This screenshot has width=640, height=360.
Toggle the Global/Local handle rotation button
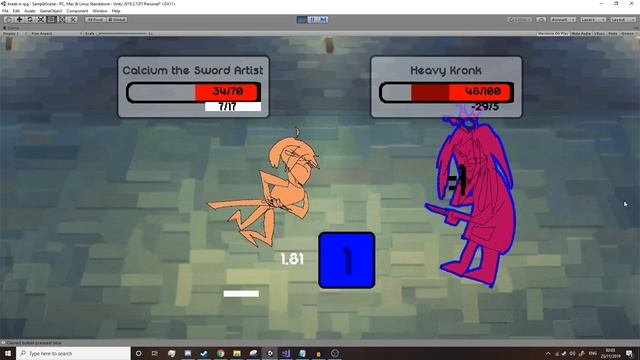(x=117, y=20)
